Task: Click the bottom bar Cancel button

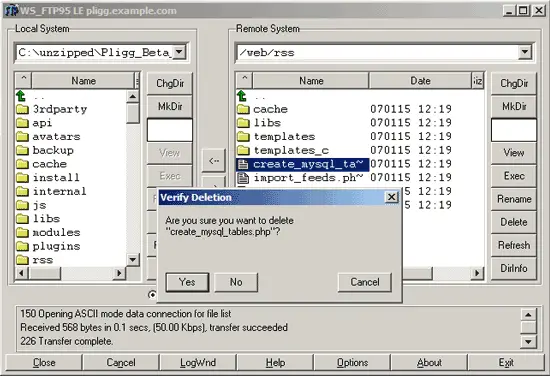Action: pos(121,362)
